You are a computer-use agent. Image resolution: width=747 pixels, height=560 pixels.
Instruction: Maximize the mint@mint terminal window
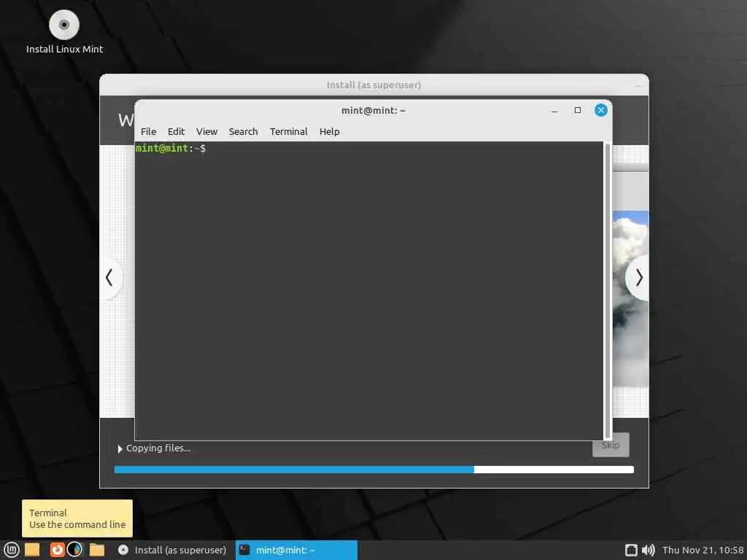coord(578,111)
